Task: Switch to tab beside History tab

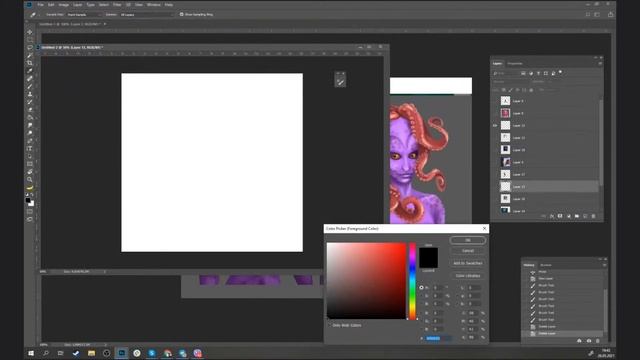Action: pyautogui.click(x=546, y=265)
